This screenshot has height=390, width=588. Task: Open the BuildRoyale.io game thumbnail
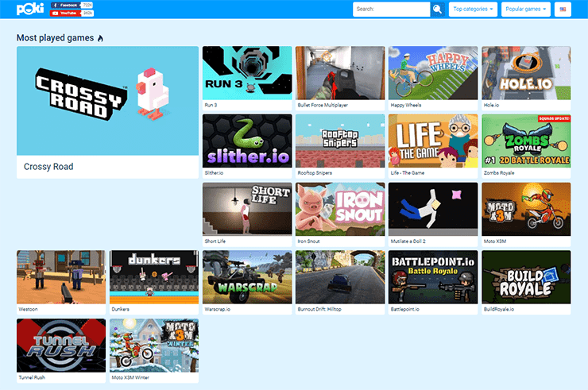(x=526, y=277)
